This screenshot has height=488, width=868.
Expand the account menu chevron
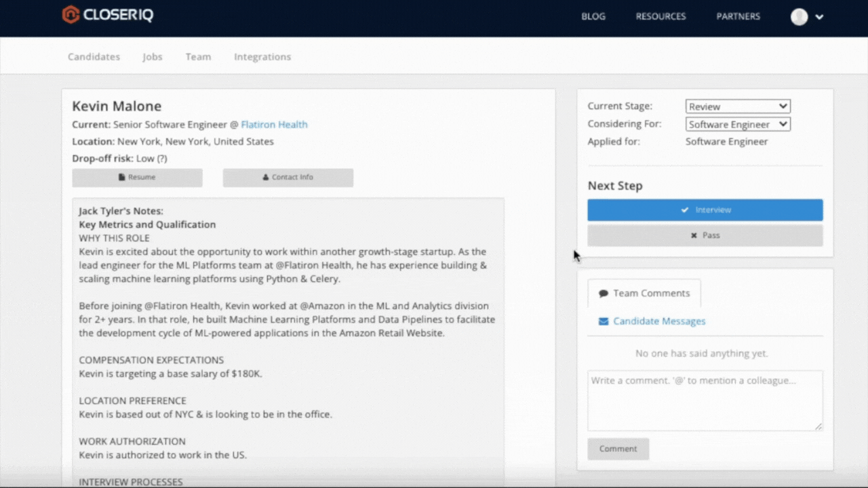(819, 18)
